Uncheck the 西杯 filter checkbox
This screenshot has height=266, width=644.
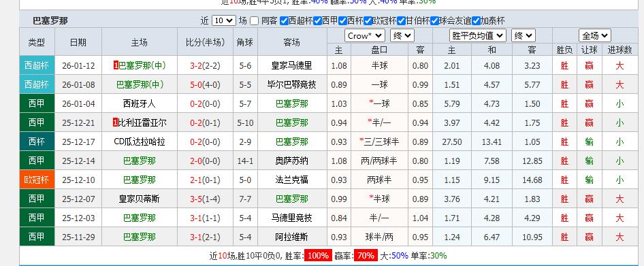click(342, 20)
